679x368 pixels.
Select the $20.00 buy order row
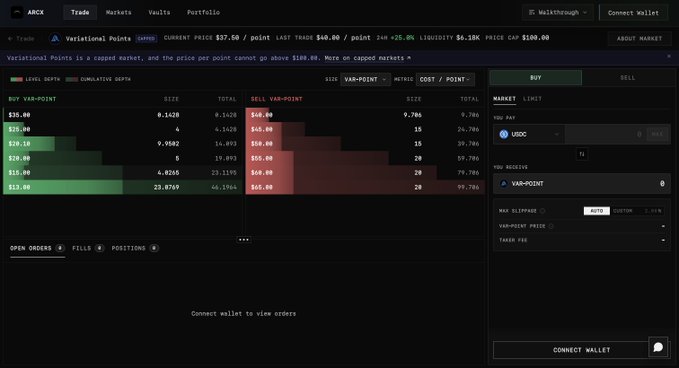[x=123, y=158]
